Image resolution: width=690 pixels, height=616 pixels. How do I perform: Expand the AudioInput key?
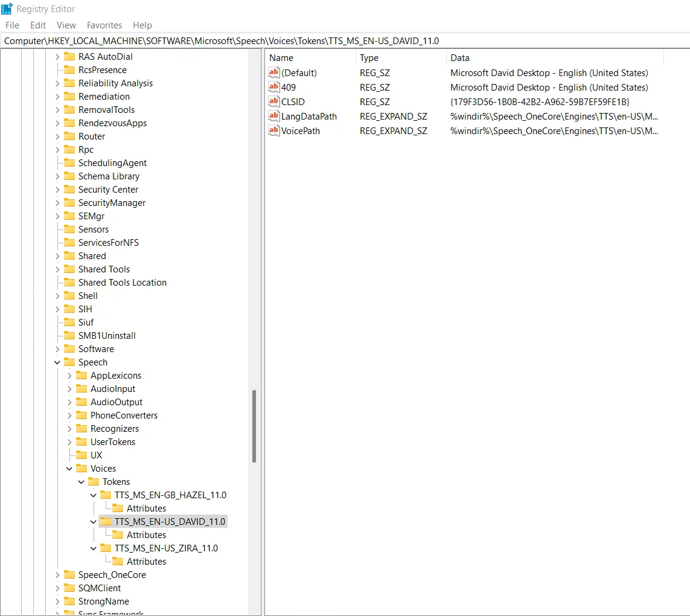tap(69, 389)
